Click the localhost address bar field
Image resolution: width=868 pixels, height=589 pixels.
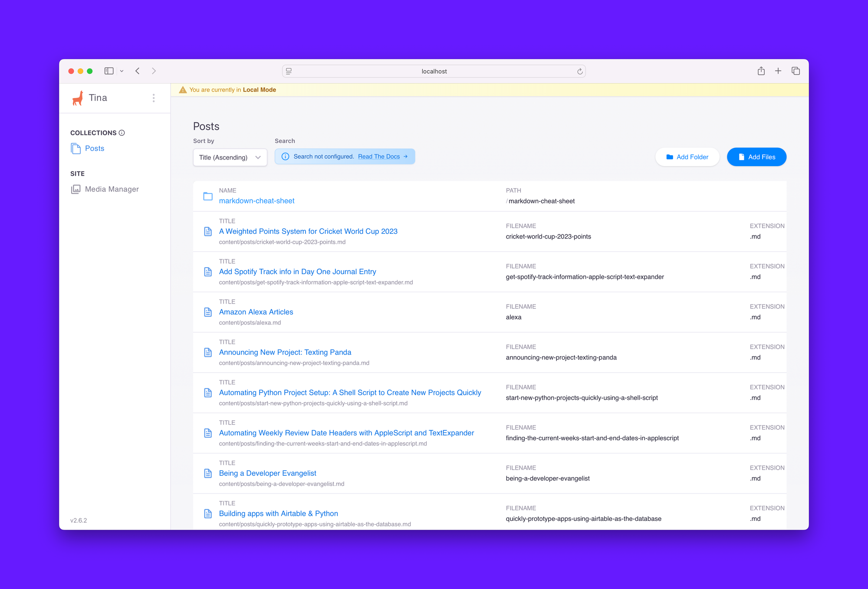pyautogui.click(x=434, y=71)
